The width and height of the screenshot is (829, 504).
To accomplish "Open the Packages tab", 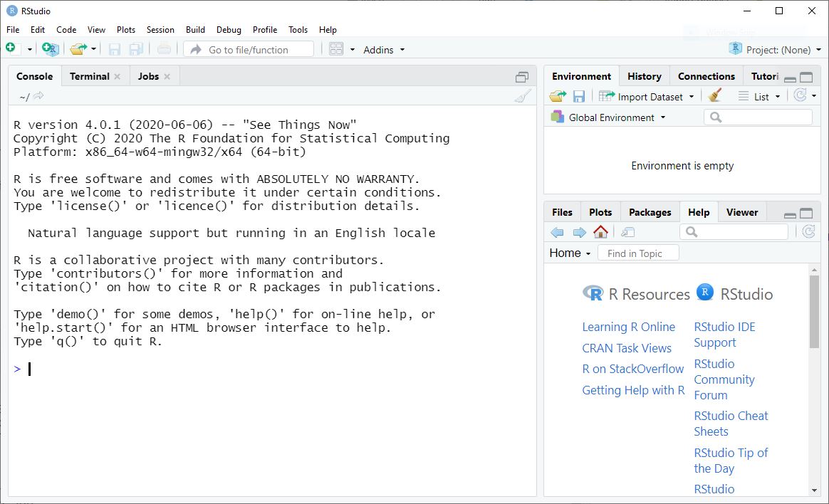I will tap(649, 212).
